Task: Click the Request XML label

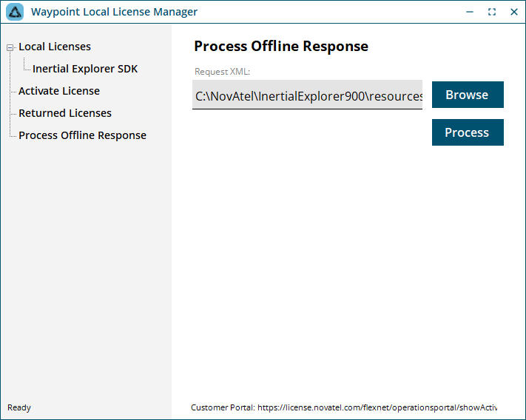Action: [x=223, y=72]
